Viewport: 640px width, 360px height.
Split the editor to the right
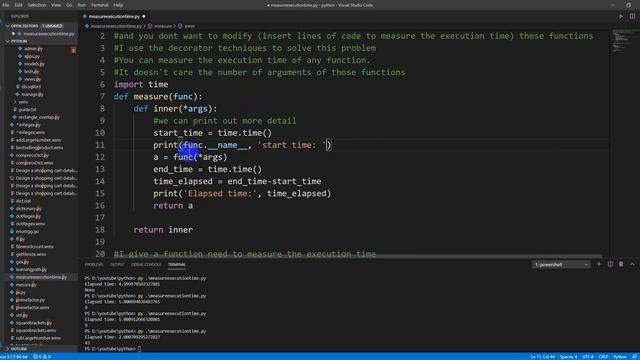pos(632,16)
